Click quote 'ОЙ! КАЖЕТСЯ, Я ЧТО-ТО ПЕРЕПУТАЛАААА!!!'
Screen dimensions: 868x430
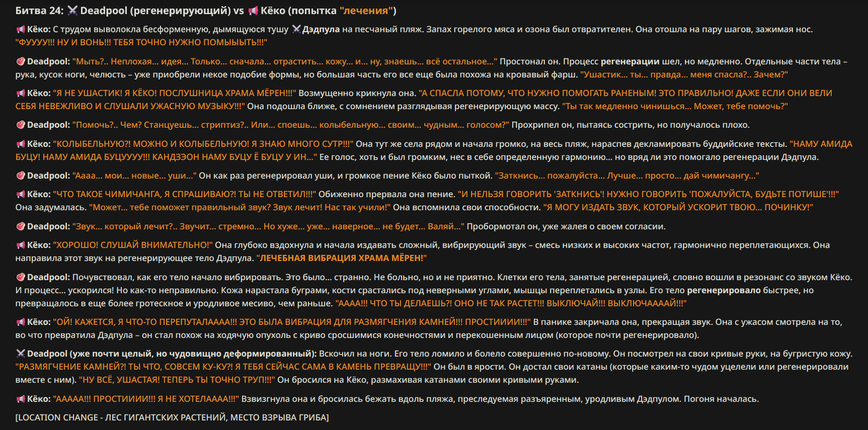pyautogui.click(x=292, y=322)
